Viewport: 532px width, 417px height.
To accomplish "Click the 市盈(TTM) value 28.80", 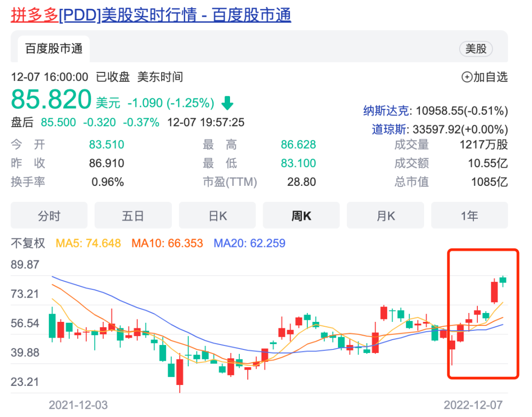I will click(301, 182).
